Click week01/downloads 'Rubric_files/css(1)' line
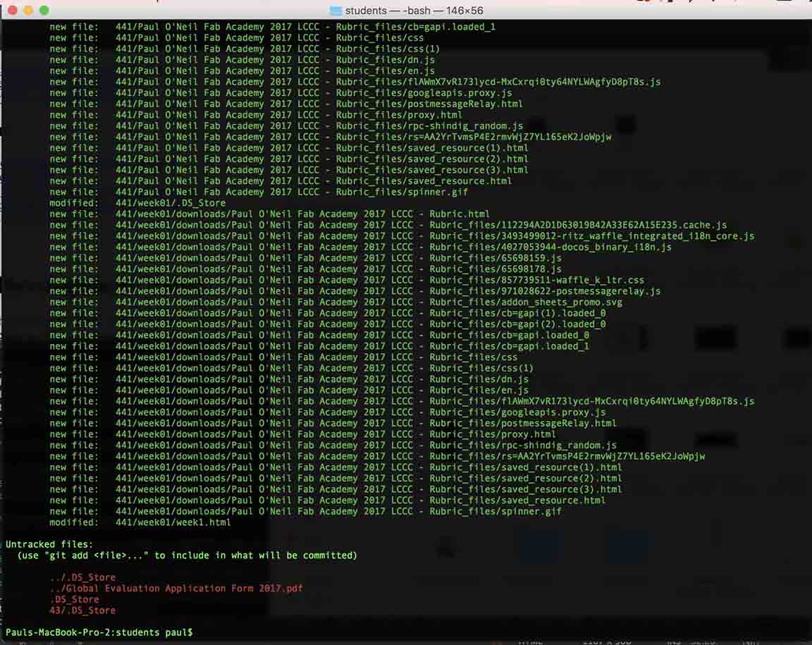 [x=292, y=369]
